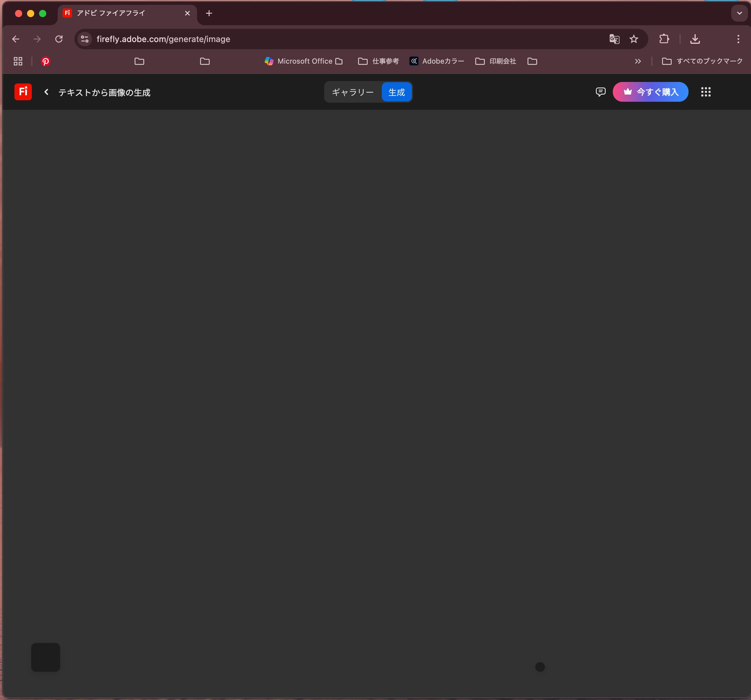
Task: Click the Adobe Firefly Fi logo
Action: point(23,92)
